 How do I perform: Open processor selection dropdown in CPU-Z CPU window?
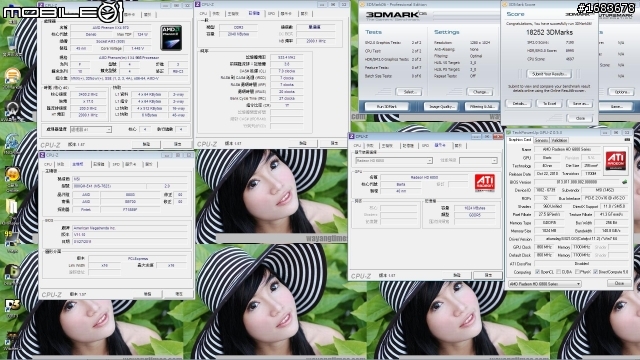tap(90, 129)
